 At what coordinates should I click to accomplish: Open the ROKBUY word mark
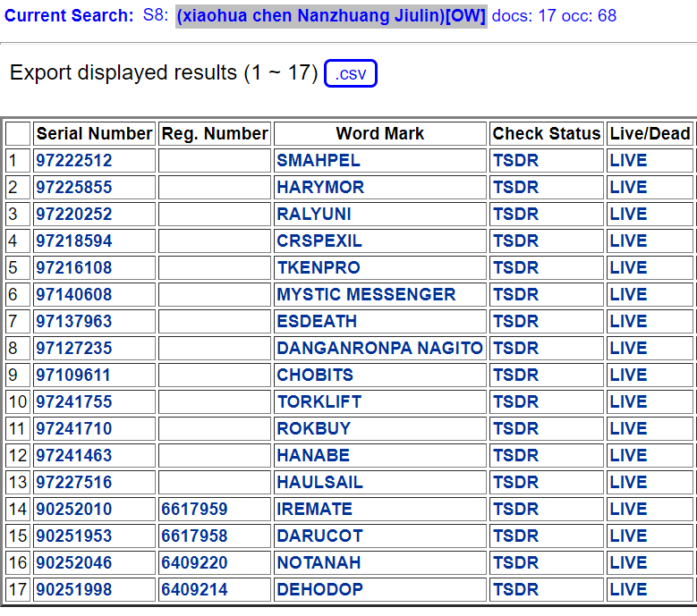coord(314,428)
